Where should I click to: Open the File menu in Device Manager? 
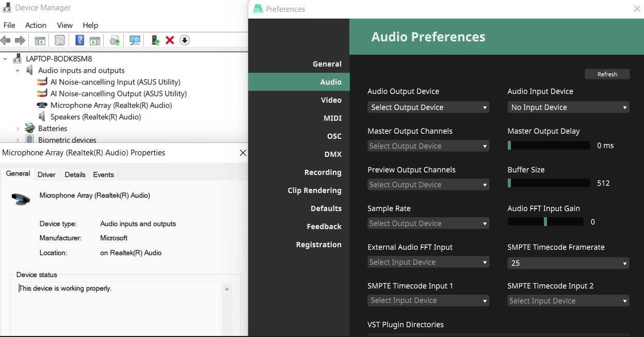tap(9, 25)
